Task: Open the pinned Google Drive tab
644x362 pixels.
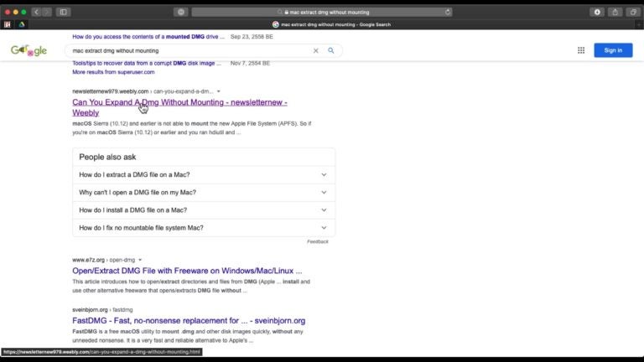Action: click(19, 24)
